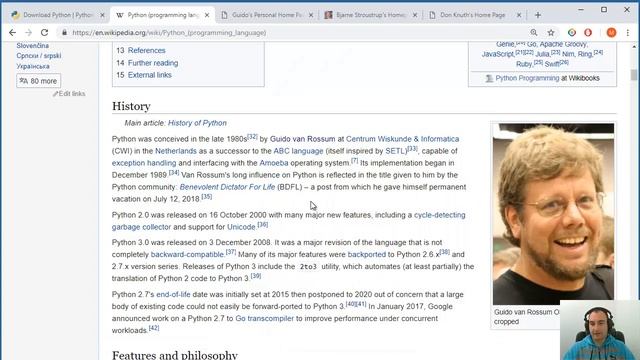Open the zoom magnifier in address bar

click(533, 33)
